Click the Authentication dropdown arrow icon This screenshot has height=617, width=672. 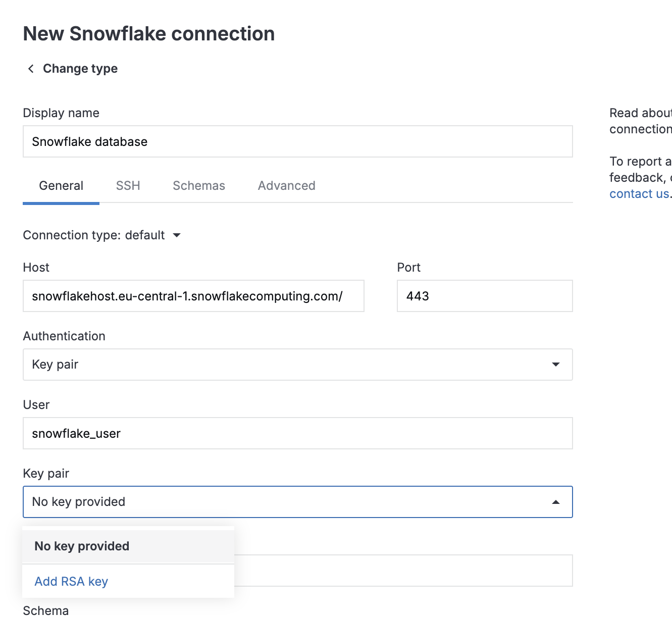point(555,365)
